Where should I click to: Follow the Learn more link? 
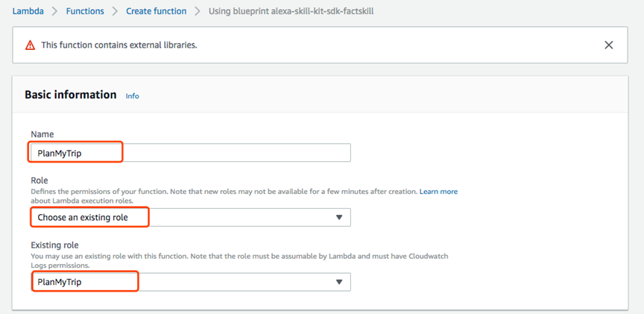click(x=438, y=192)
